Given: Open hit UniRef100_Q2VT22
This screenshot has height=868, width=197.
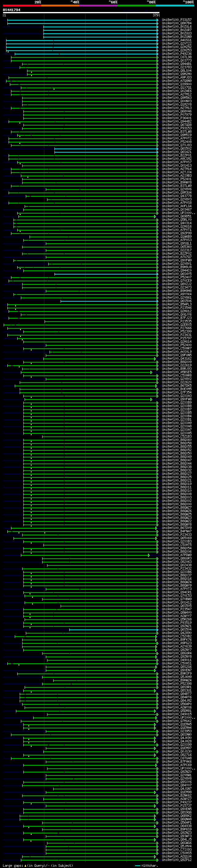Looking at the screenshot, I should pos(177,43).
